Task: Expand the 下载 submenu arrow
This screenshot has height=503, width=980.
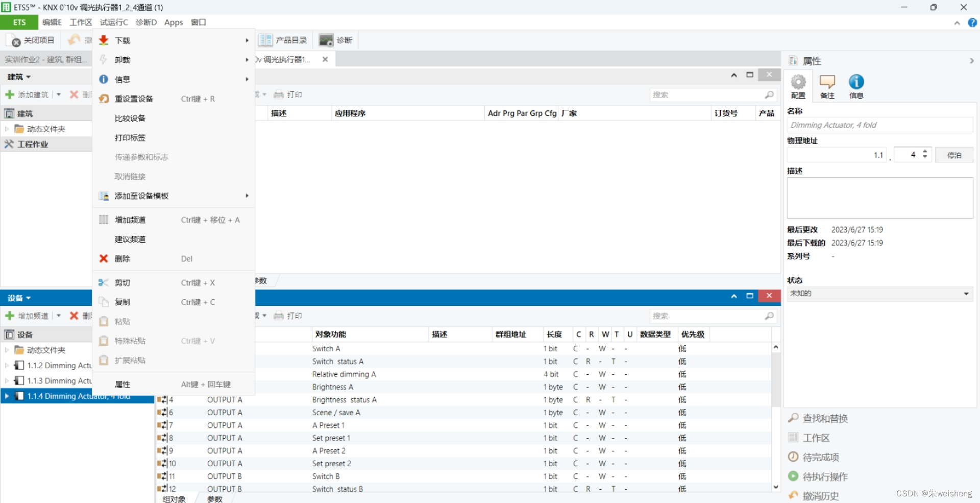Action: pyautogui.click(x=247, y=40)
